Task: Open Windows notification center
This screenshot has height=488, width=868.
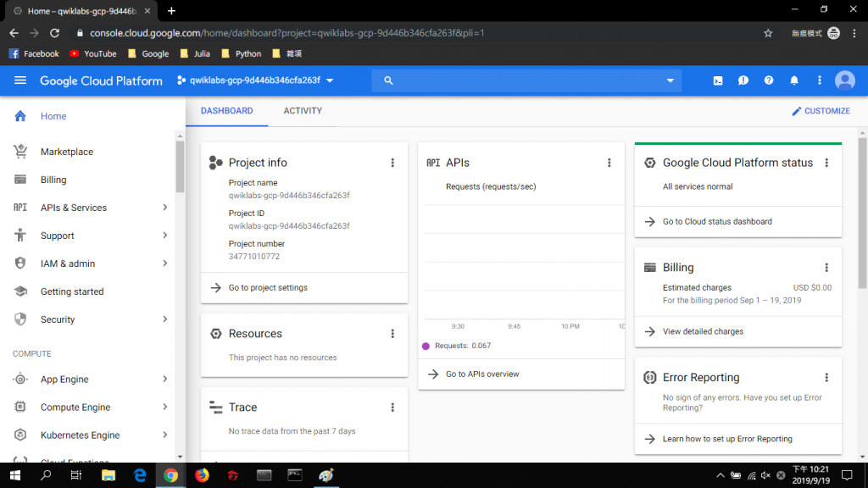Action: click(847, 475)
